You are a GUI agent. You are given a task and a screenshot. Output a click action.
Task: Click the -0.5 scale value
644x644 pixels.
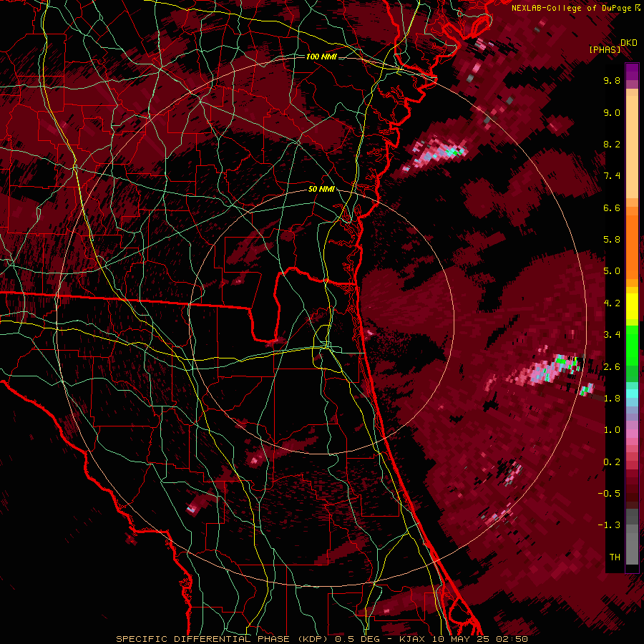pyautogui.click(x=609, y=494)
